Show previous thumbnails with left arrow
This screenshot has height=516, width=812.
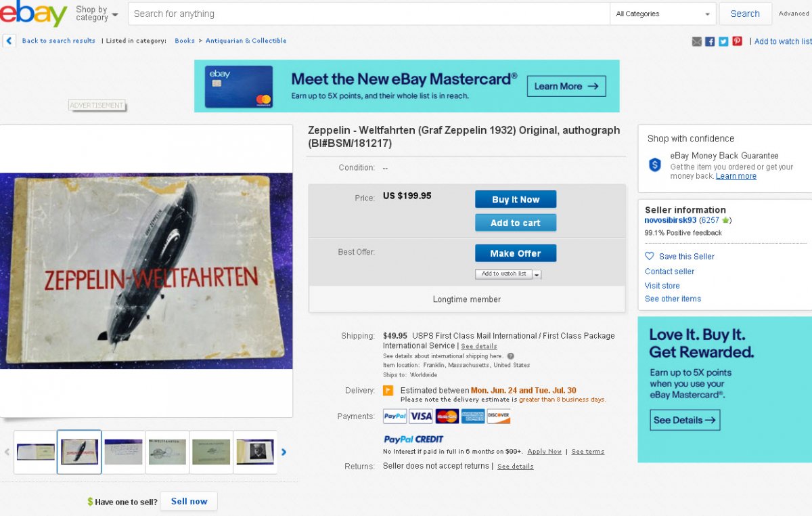7,452
